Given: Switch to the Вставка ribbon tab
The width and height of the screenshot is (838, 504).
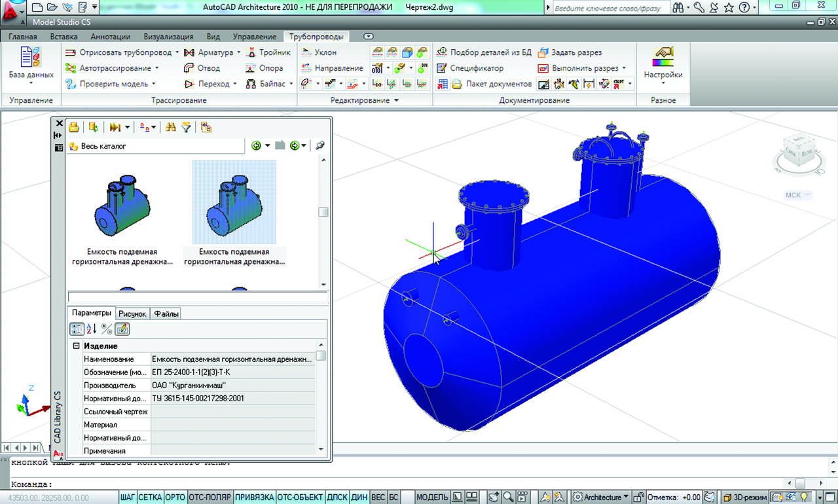Looking at the screenshot, I should [64, 37].
